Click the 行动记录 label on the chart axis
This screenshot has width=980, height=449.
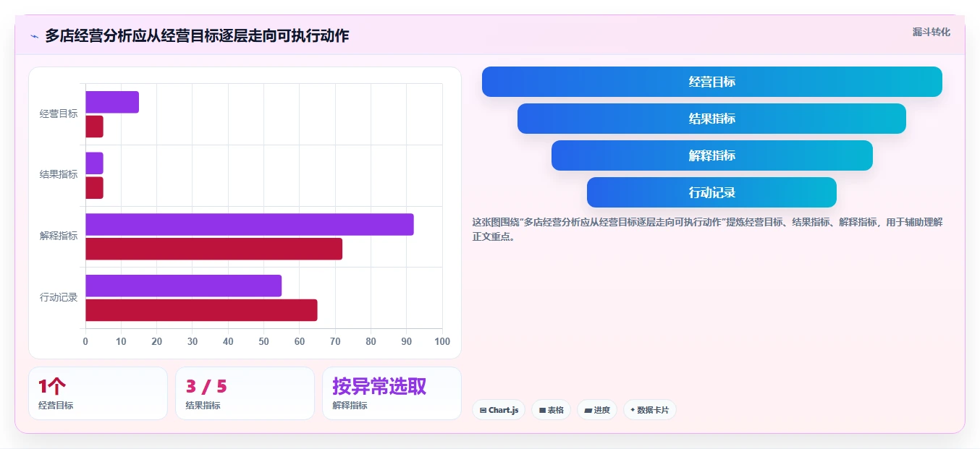59,297
